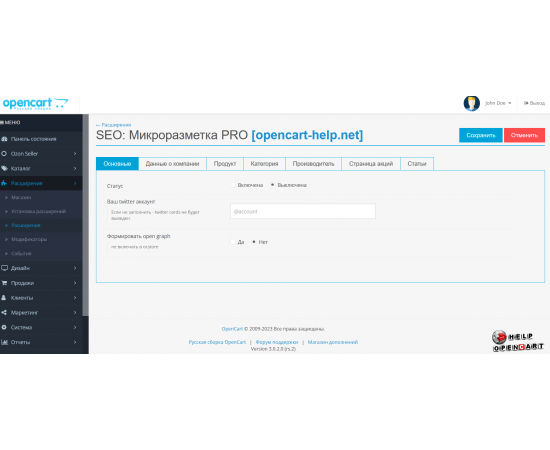Viewport: 550px width, 450px height.
Task: Expand Система menu chevron
Action: pos(75,327)
